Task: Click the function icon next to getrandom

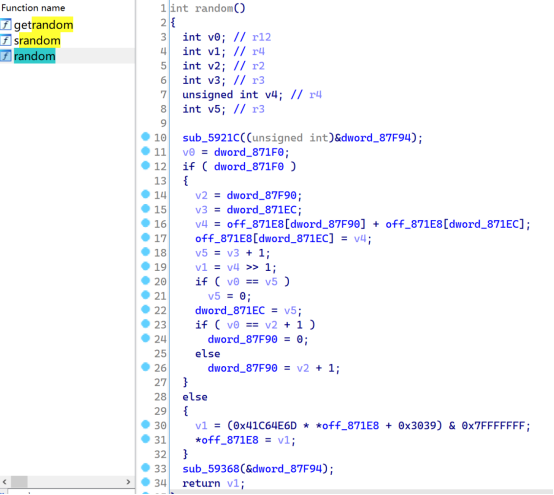Action: pos(6,25)
